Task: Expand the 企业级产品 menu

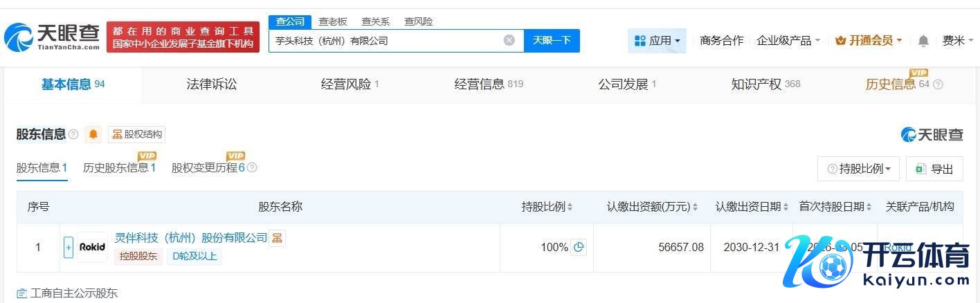Action: (x=788, y=41)
